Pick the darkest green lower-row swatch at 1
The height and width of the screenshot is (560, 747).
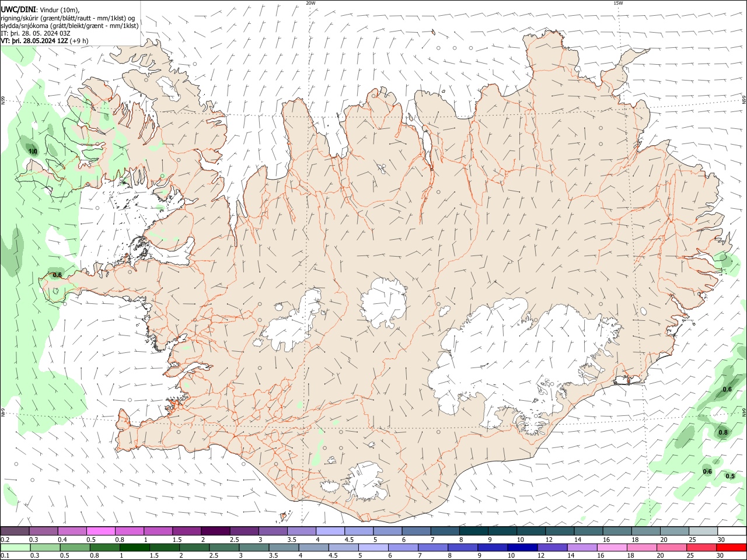135,548
